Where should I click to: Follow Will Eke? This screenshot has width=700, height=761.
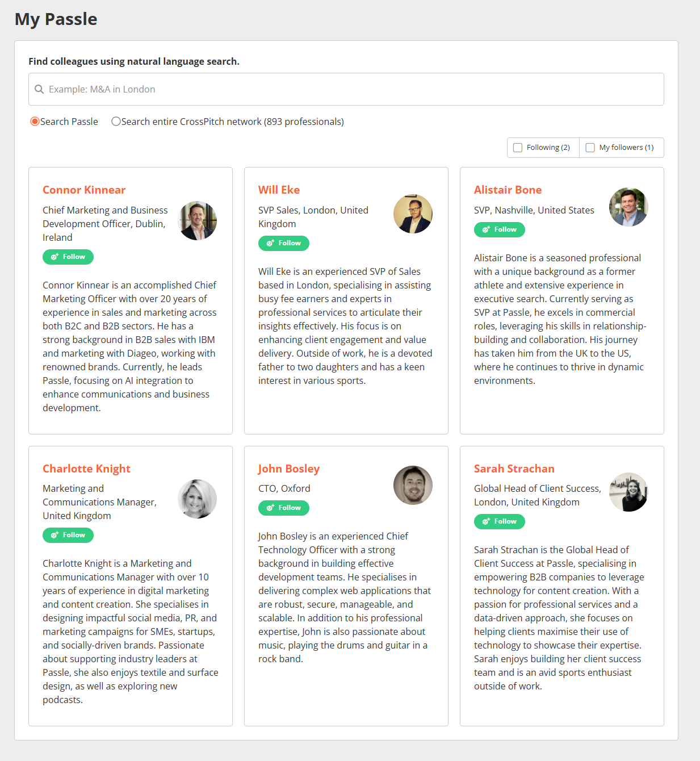[284, 243]
